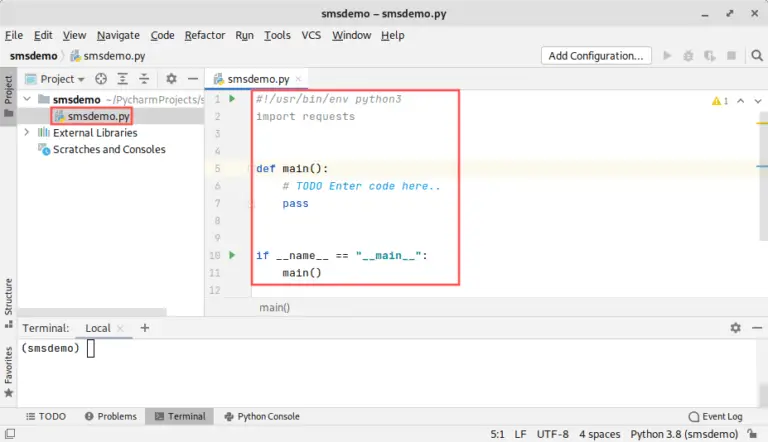The height and width of the screenshot is (442, 768).
Task: Open the Problems tool window
Action: (x=111, y=417)
